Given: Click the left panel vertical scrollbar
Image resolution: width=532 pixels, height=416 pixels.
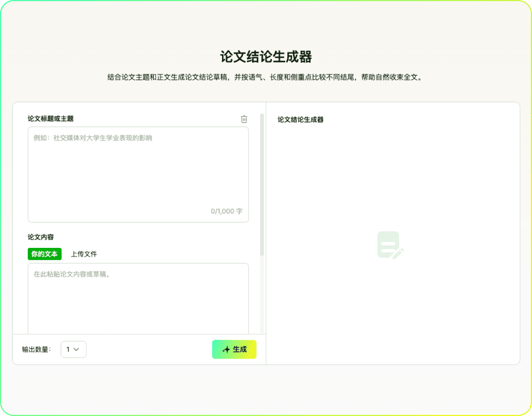Looking at the screenshot, I should [262, 185].
